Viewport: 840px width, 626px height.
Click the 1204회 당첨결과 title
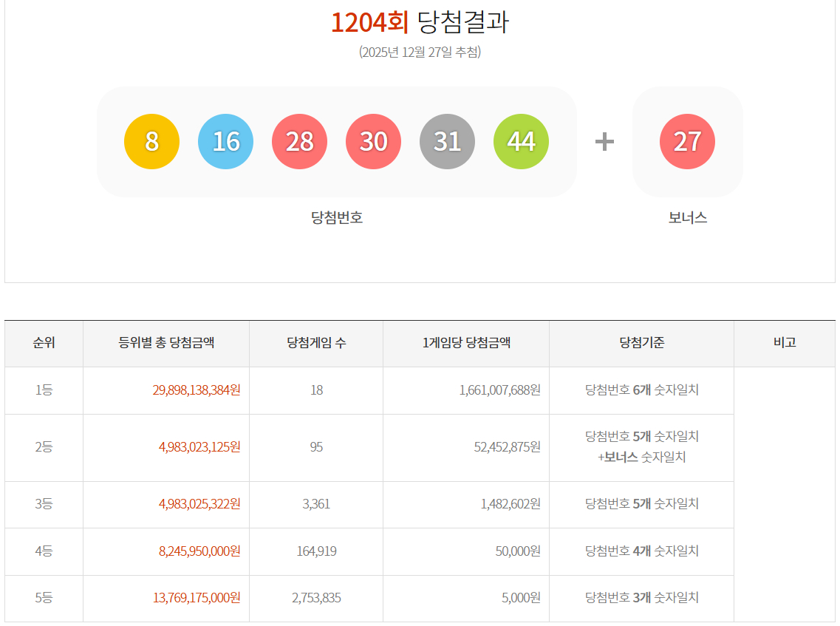(419, 23)
